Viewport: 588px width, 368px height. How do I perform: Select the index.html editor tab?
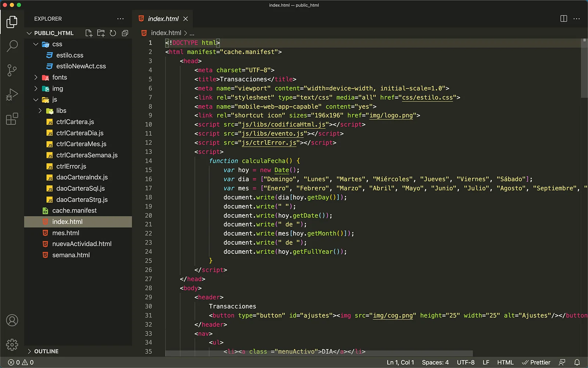[163, 19]
